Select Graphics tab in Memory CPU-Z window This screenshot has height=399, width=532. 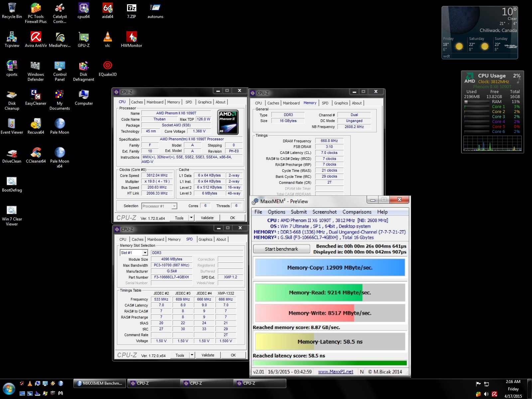[341, 103]
